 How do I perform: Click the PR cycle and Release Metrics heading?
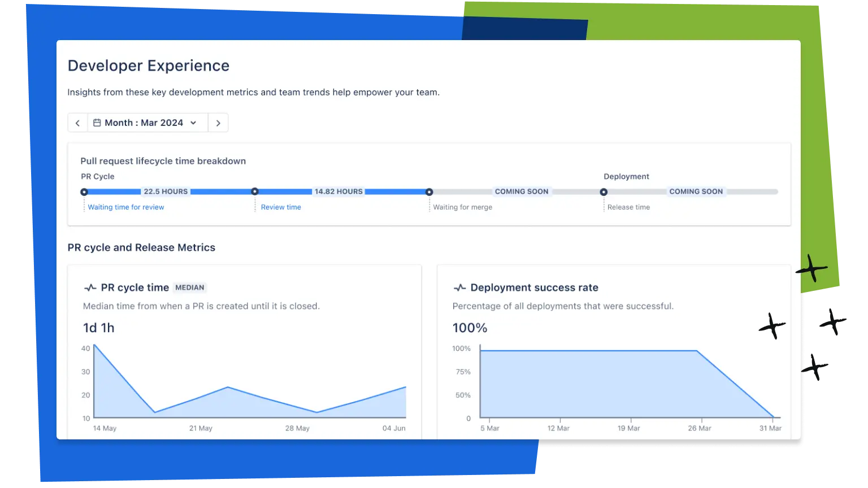tap(141, 247)
